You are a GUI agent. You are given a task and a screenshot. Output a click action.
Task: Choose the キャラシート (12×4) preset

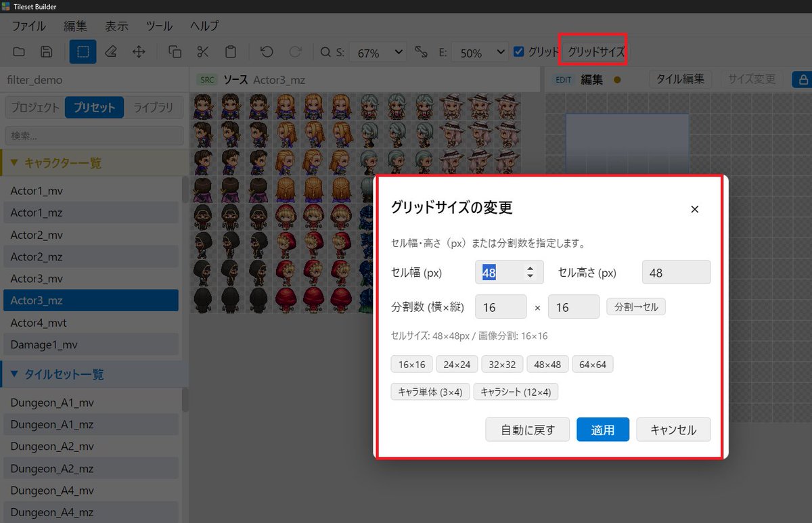[x=516, y=392]
